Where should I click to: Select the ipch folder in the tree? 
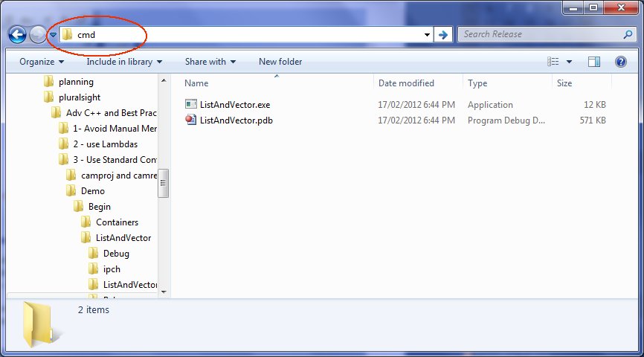(x=112, y=269)
